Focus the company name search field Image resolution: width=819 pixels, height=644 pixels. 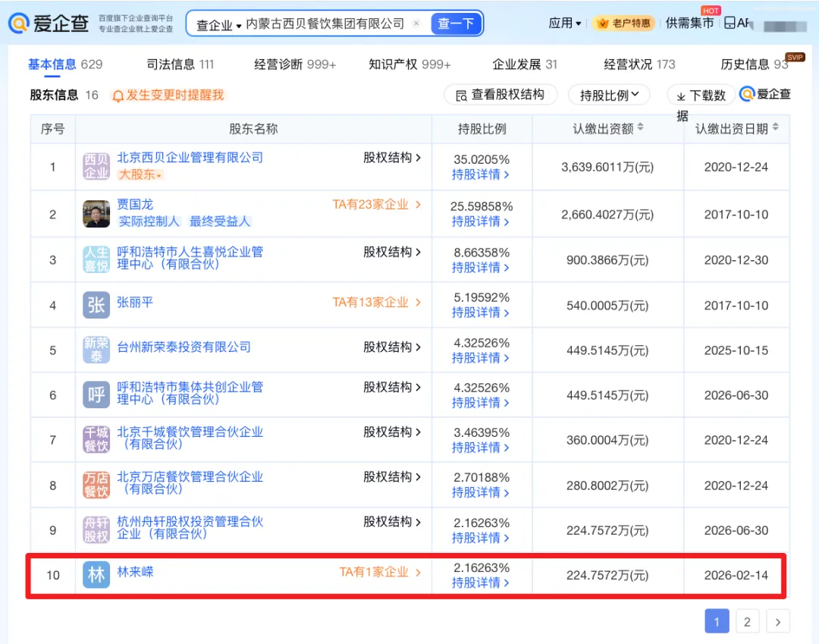coord(325,24)
